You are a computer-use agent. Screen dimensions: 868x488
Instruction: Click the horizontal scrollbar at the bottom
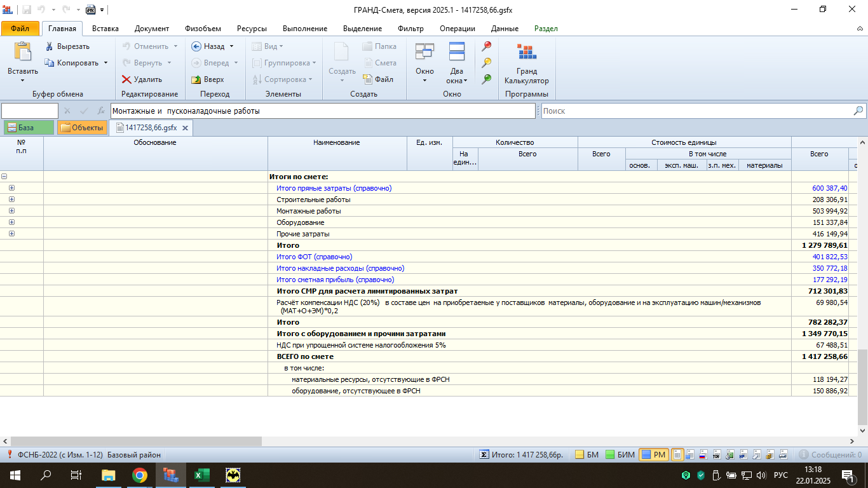tap(136, 441)
